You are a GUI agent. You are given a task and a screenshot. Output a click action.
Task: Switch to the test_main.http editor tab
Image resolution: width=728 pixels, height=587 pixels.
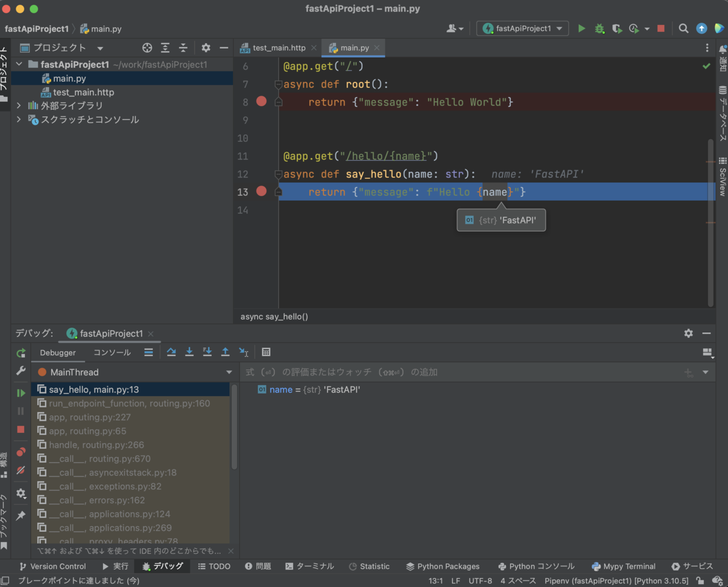[279, 47]
